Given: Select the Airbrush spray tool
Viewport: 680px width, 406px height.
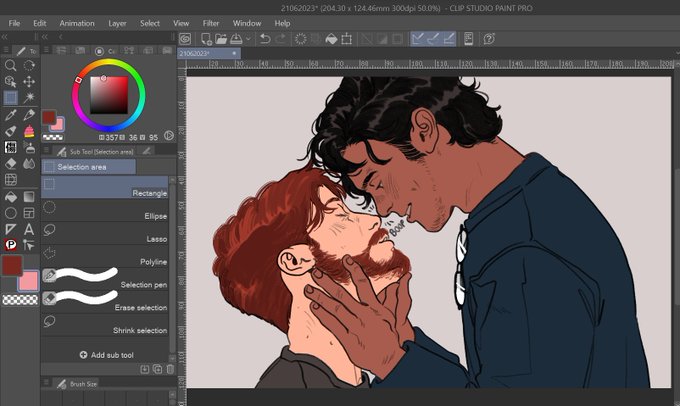Looking at the screenshot, I should (29, 147).
